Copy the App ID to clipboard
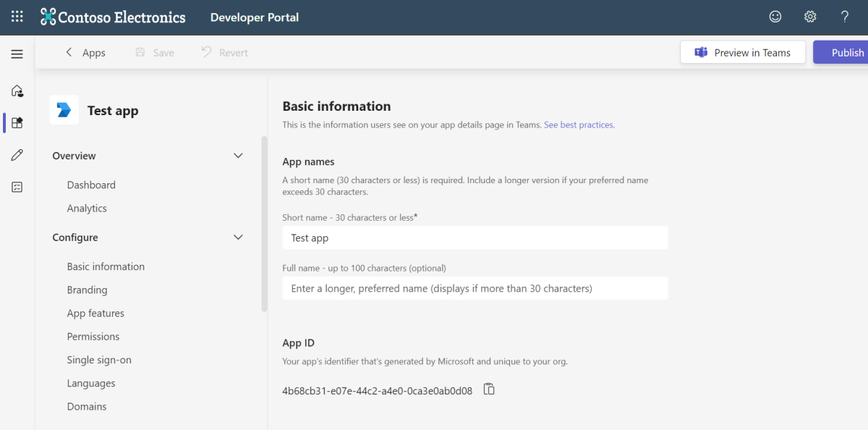Screen dimensions: 868x430 click(x=489, y=389)
